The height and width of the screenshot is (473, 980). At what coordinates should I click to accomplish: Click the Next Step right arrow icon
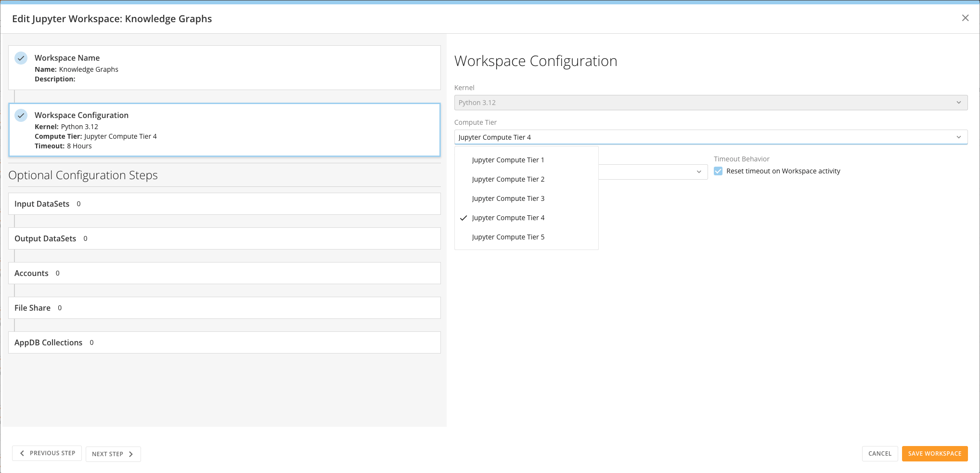point(130,454)
